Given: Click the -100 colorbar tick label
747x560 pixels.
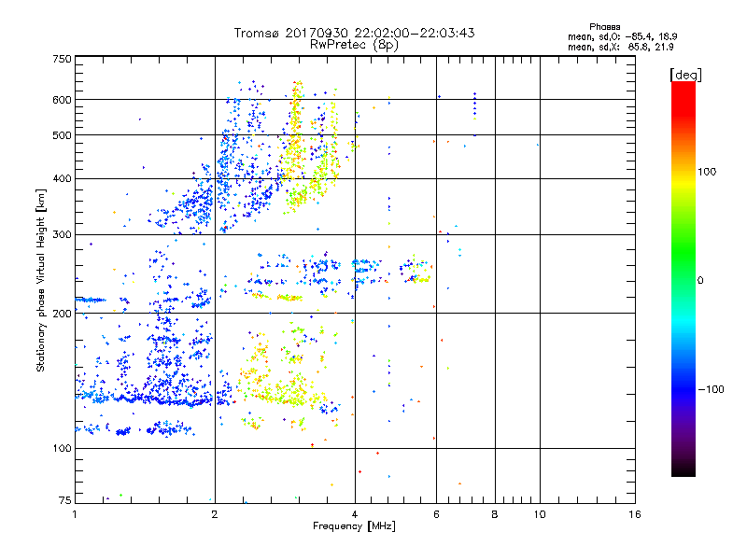Looking at the screenshot, I should coord(711,389).
